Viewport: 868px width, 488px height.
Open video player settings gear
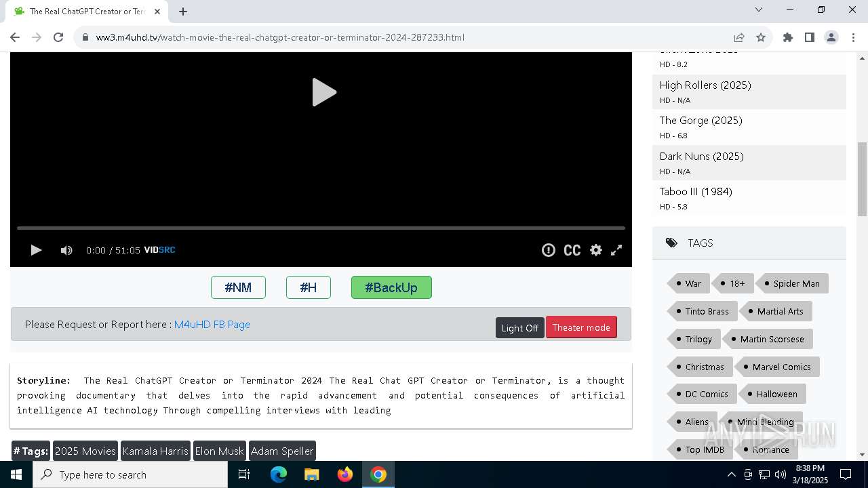(595, 250)
